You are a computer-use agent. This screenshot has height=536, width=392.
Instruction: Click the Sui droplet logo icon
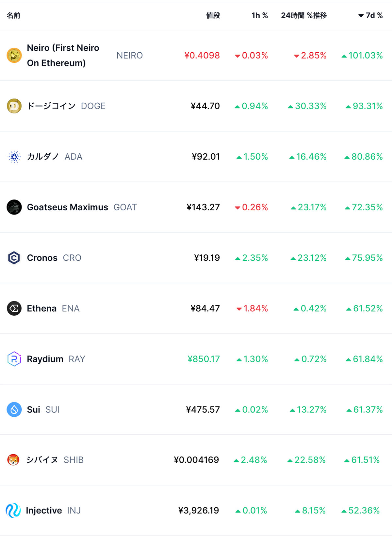[14, 409]
